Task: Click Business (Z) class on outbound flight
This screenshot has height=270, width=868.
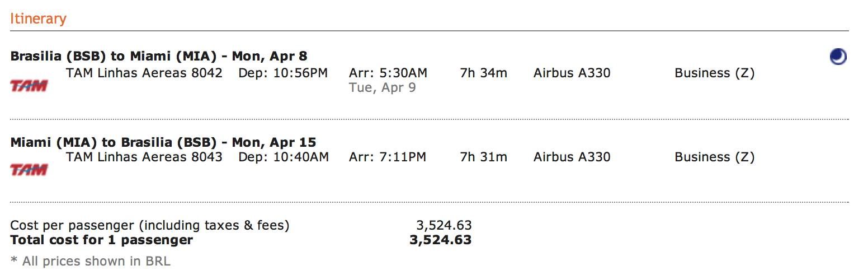Action: (x=715, y=73)
